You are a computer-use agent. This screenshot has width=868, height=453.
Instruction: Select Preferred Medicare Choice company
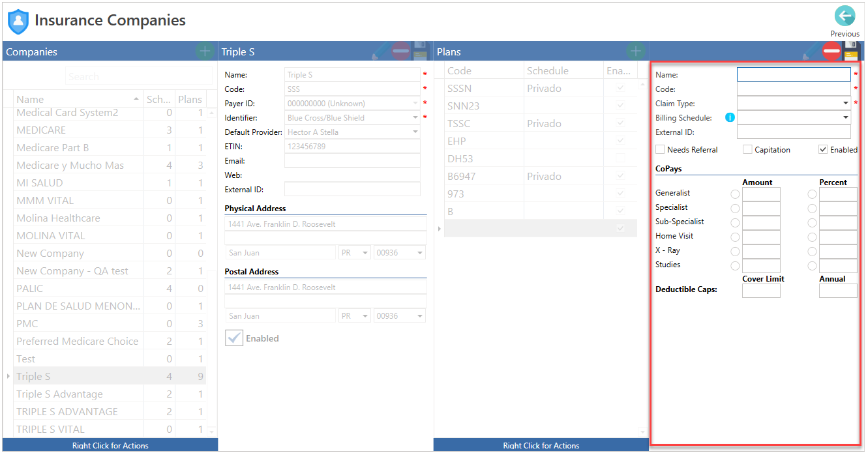click(110, 342)
